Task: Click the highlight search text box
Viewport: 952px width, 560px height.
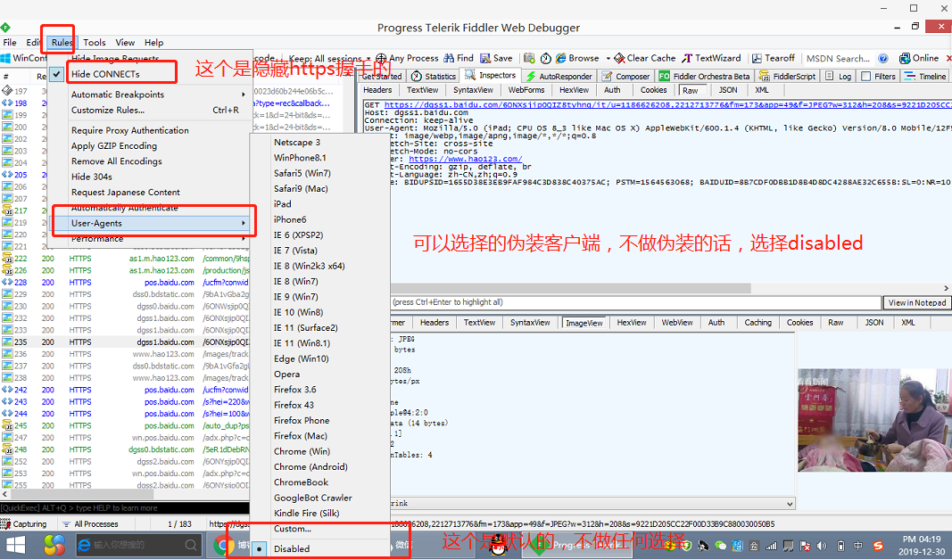Action: click(635, 303)
